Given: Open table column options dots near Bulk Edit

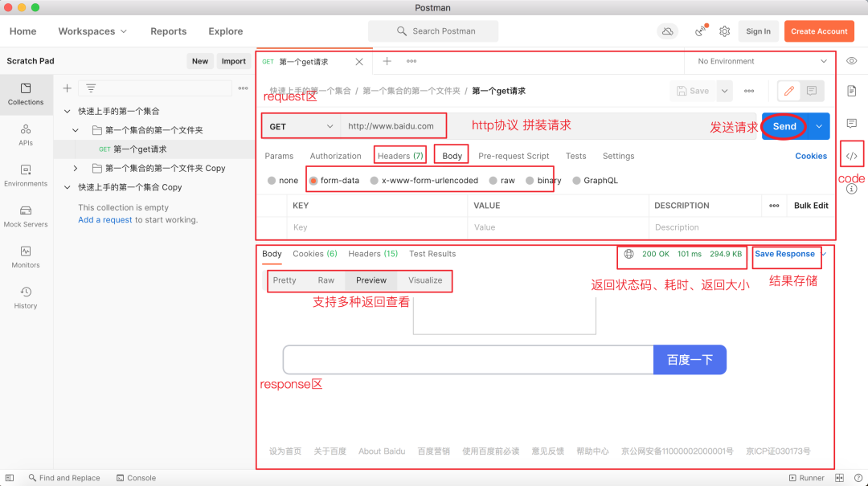Looking at the screenshot, I should point(774,206).
